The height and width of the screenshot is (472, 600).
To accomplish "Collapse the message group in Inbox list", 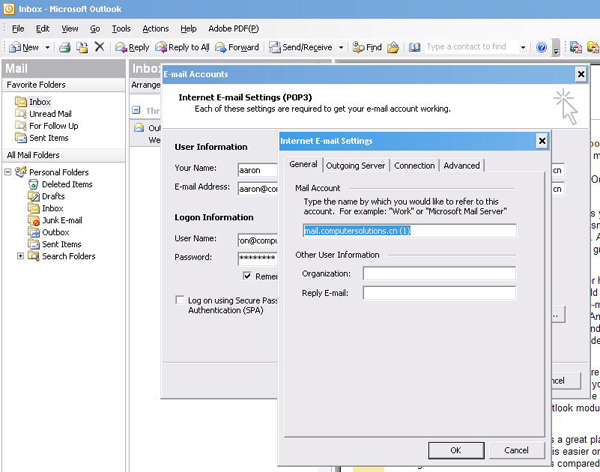I will pyautogui.click(x=136, y=110).
